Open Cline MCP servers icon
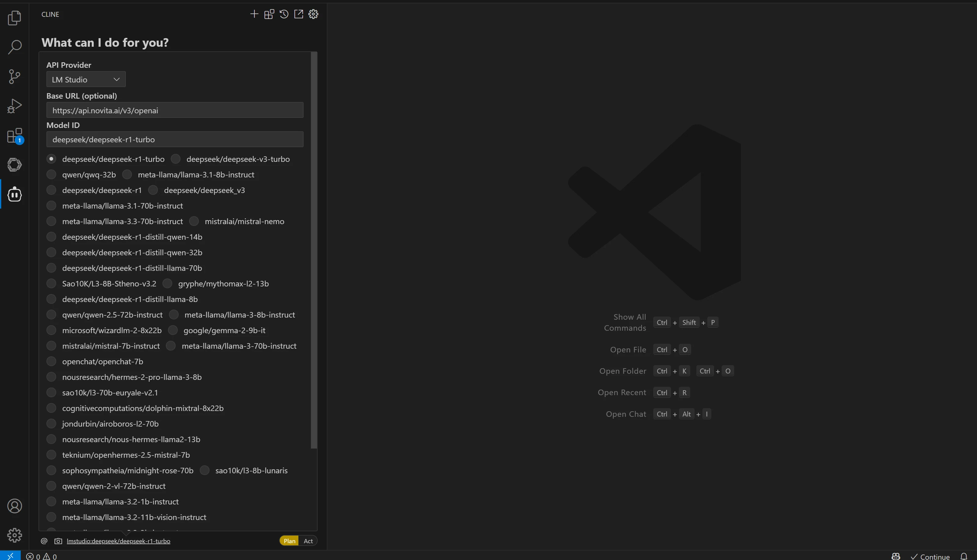977x560 pixels. click(x=269, y=14)
